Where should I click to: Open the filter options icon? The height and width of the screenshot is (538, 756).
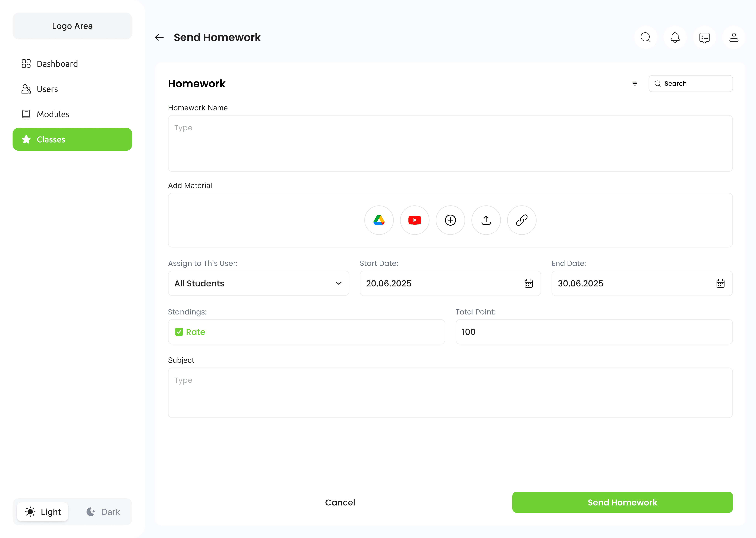click(635, 83)
